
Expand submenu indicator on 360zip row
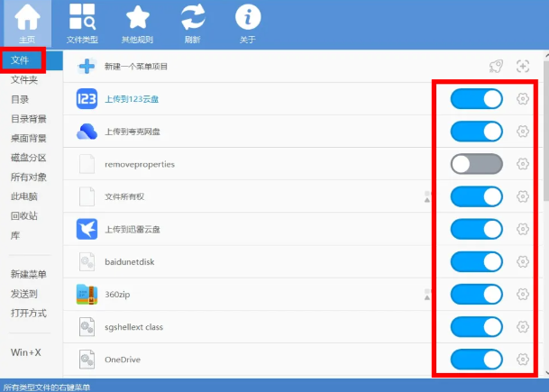click(428, 294)
